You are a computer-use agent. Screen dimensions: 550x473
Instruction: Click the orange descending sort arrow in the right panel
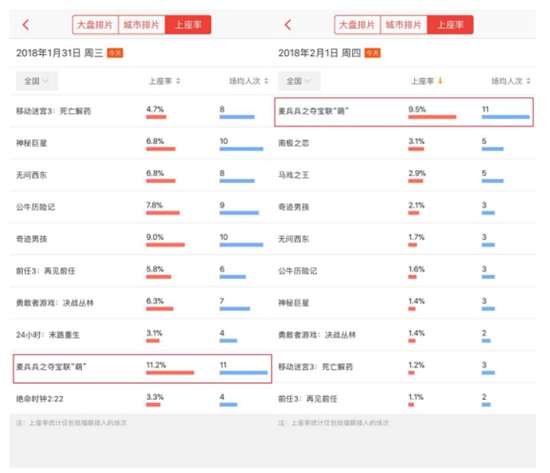coord(441,81)
